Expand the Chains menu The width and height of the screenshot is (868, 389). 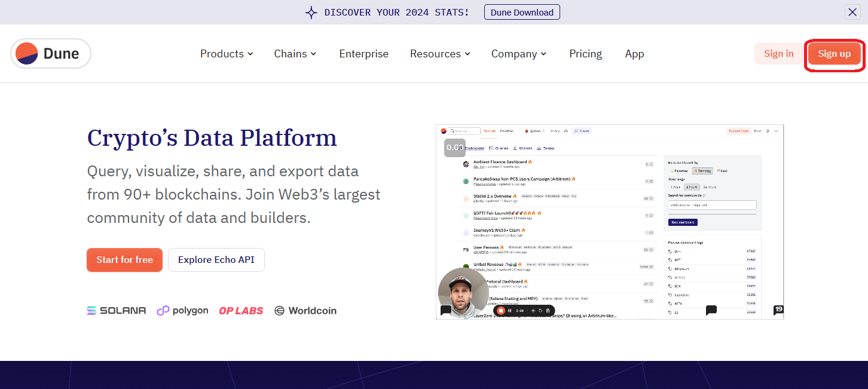(x=295, y=54)
